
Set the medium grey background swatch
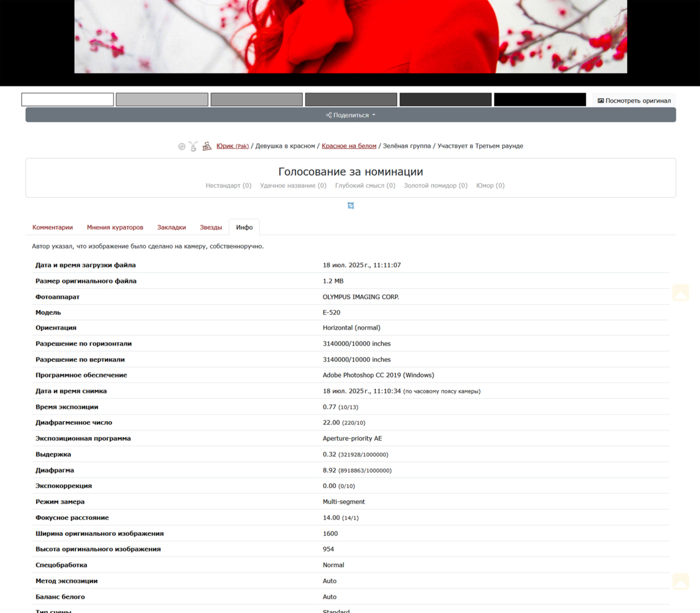click(x=257, y=99)
